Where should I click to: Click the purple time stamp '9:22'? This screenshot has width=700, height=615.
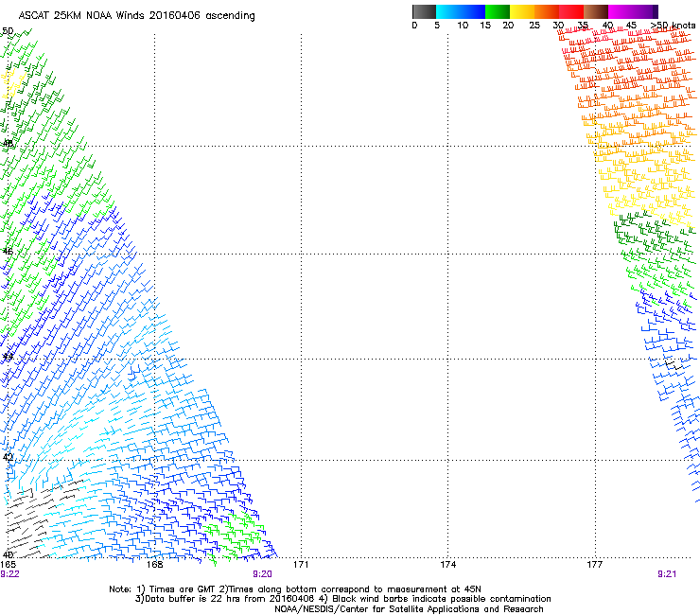tap(9, 574)
